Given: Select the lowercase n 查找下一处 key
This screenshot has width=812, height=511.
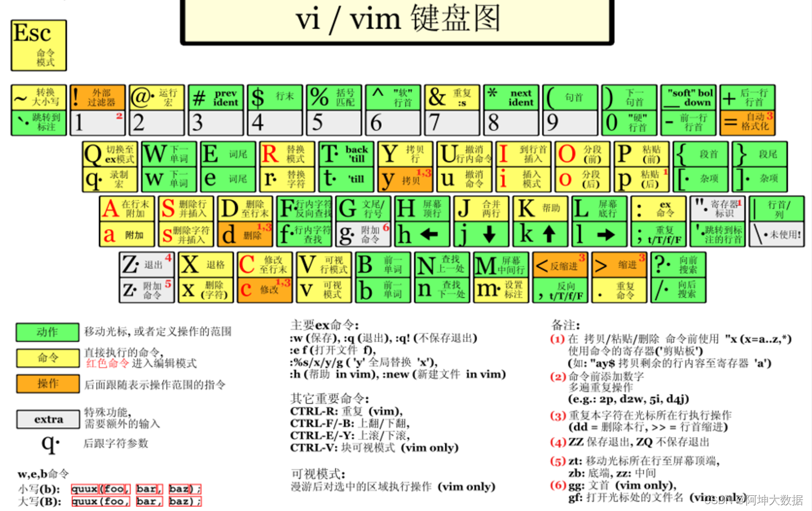Looking at the screenshot, I should [442, 290].
